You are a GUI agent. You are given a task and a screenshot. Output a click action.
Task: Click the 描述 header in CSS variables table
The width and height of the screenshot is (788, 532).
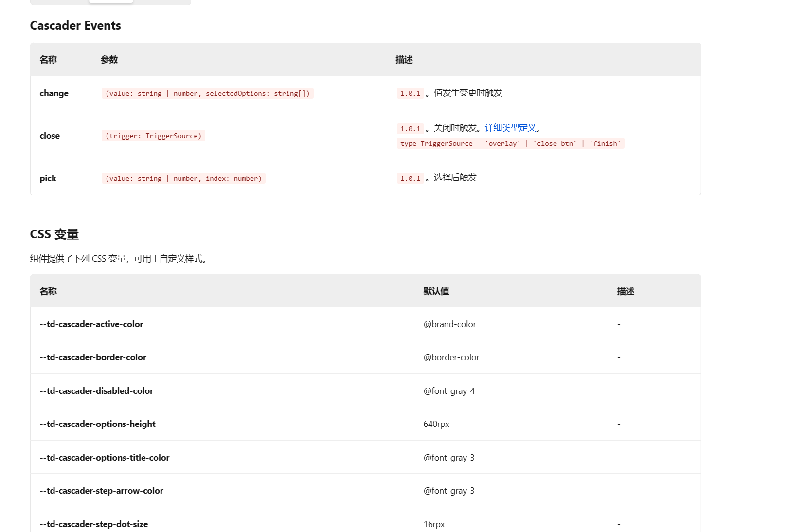[x=626, y=291]
